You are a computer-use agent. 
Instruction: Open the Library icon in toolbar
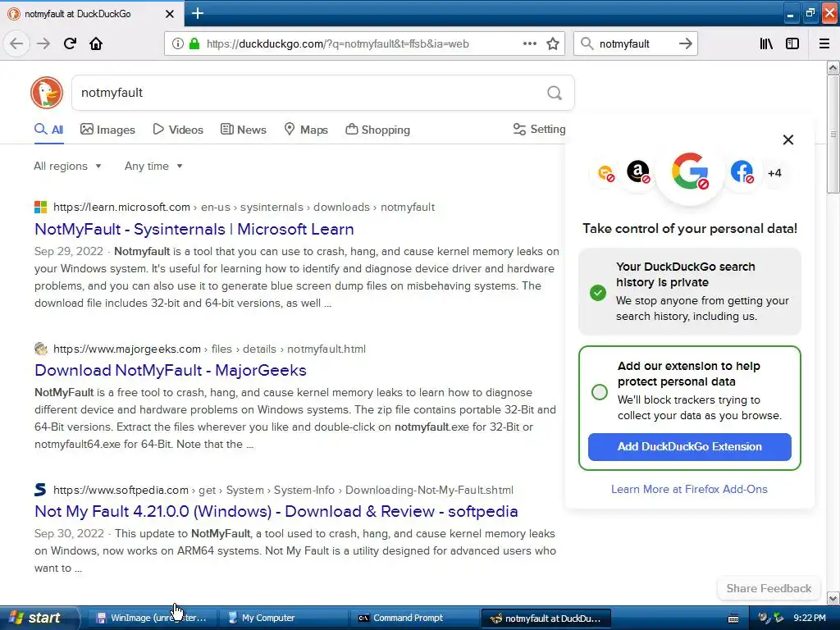(766, 43)
